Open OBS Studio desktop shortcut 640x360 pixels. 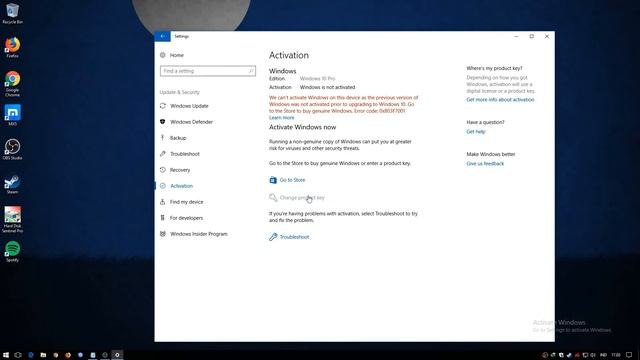tap(12, 149)
